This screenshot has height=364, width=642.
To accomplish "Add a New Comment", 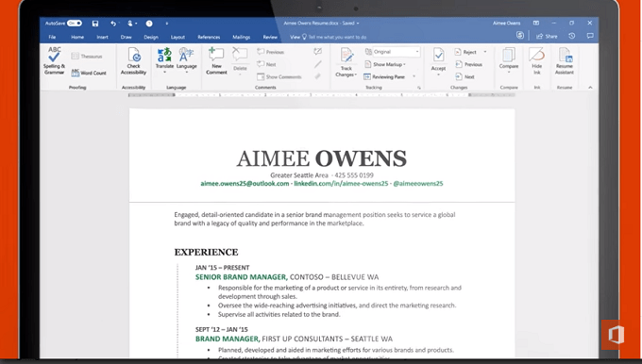I will (x=216, y=60).
